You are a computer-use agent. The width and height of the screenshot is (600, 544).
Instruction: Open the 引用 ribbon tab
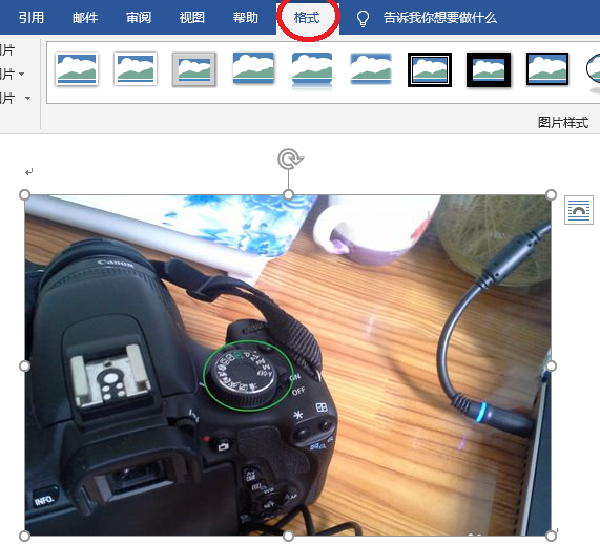tap(31, 18)
